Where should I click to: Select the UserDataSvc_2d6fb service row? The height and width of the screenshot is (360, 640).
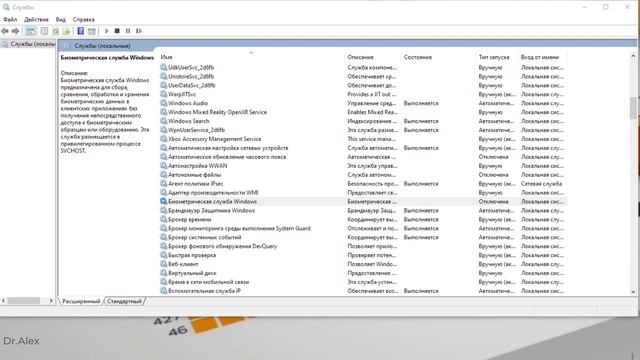(362, 85)
